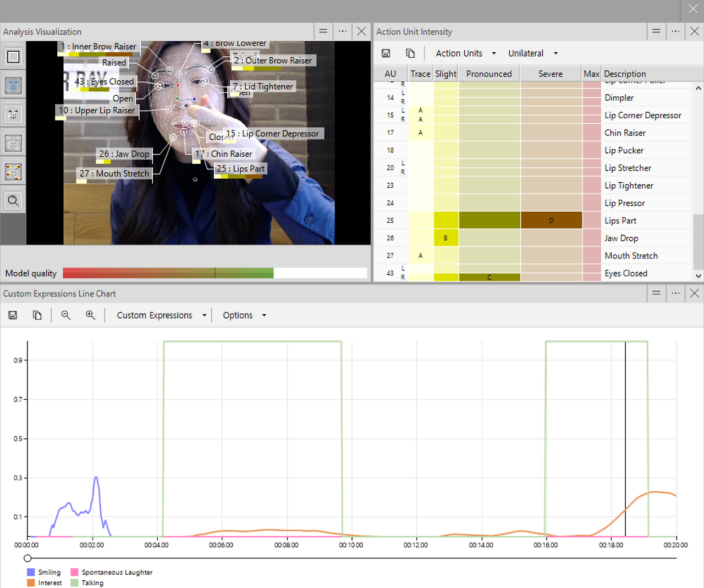Viewport: 704px width, 588px height.
Task: Open the Action Units dropdown
Action: (x=465, y=53)
